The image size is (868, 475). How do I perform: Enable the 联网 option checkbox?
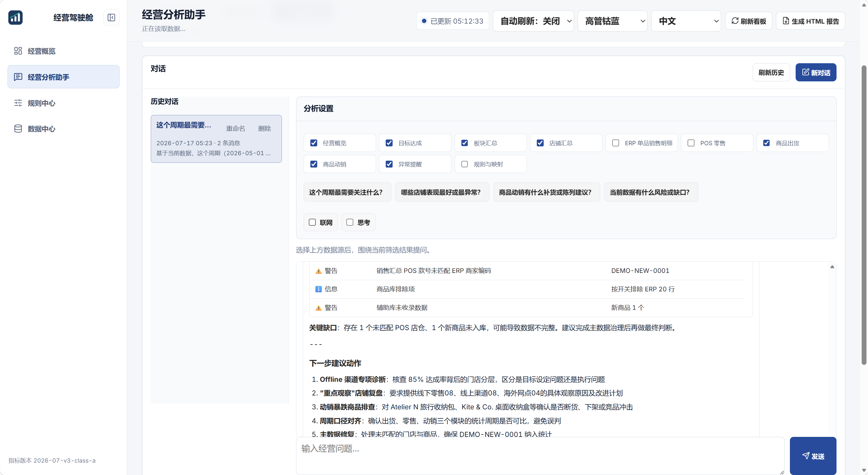tap(312, 222)
